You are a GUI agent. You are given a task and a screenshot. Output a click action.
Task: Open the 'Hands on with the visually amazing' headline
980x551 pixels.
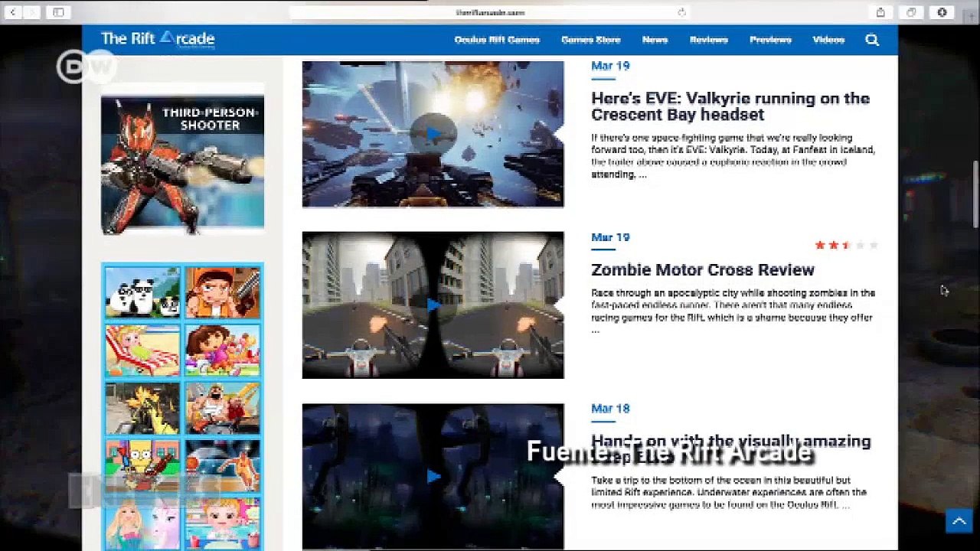coord(730,449)
